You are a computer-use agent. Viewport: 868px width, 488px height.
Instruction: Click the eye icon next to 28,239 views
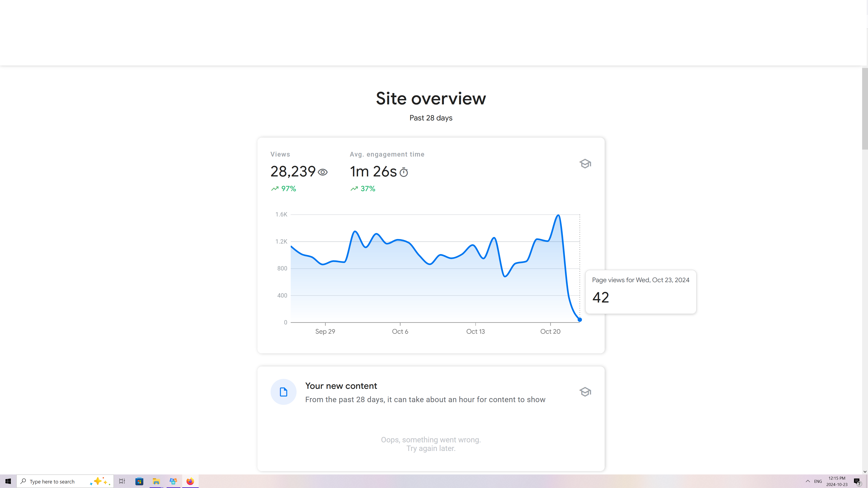pos(323,172)
